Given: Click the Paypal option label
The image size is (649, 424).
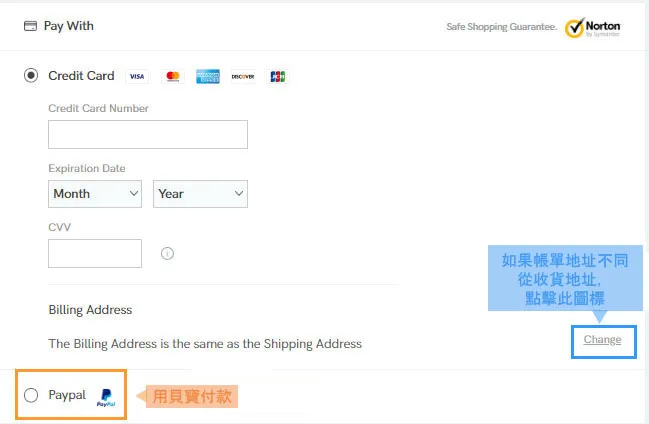Looking at the screenshot, I should (67, 395).
